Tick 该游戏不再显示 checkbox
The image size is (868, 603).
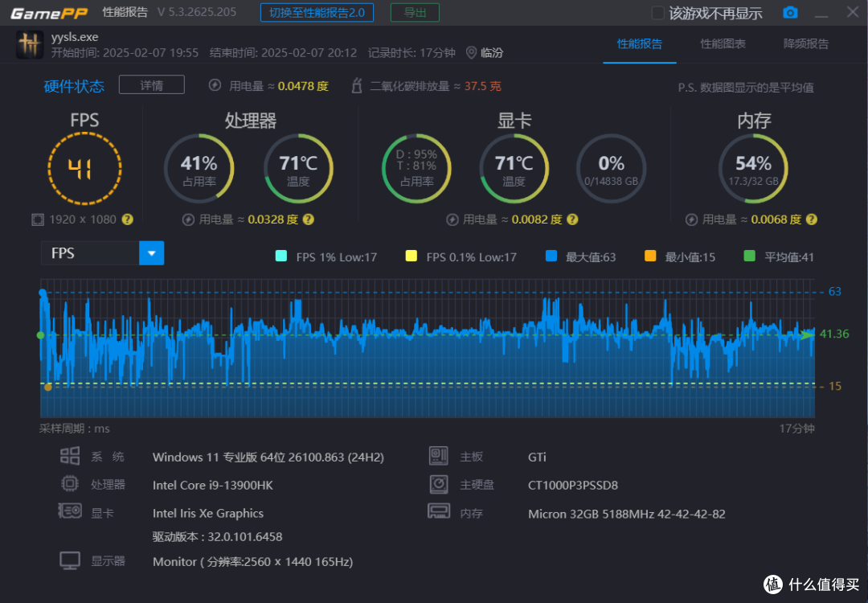tap(657, 13)
